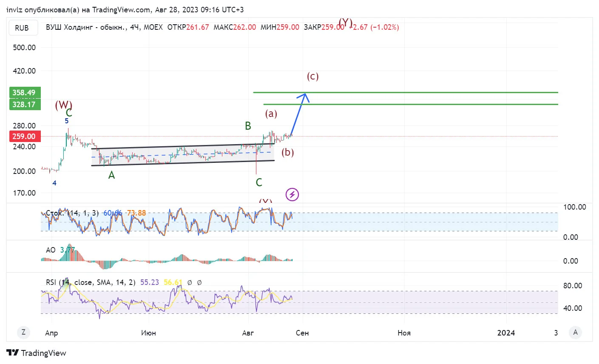Click the 2024 label on time axis
The width and height of the screenshot is (599, 364).
(x=506, y=333)
